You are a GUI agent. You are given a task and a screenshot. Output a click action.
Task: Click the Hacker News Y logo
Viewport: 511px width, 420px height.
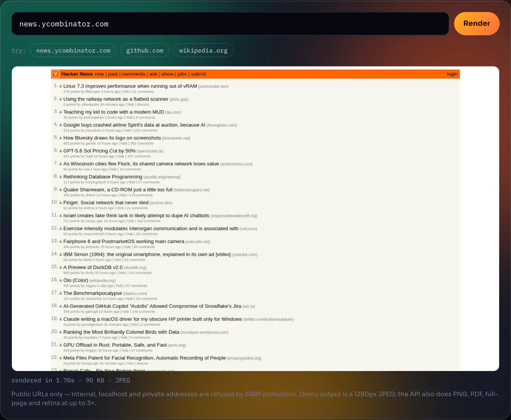pos(56,74)
